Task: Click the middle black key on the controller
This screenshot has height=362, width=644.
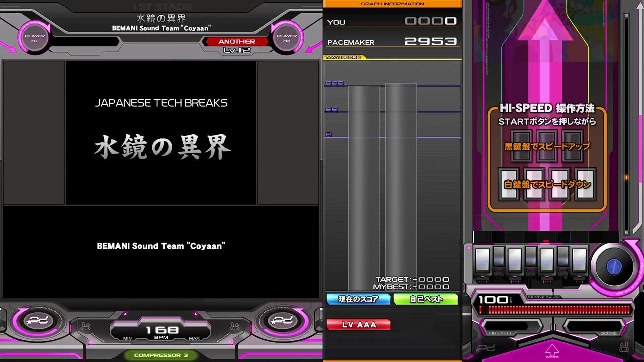Action: 531,256
